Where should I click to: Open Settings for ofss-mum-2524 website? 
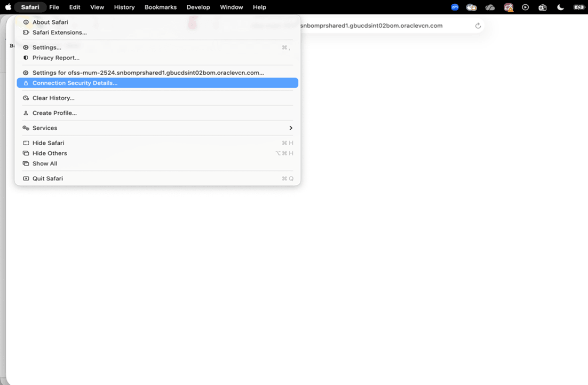[x=157, y=73]
